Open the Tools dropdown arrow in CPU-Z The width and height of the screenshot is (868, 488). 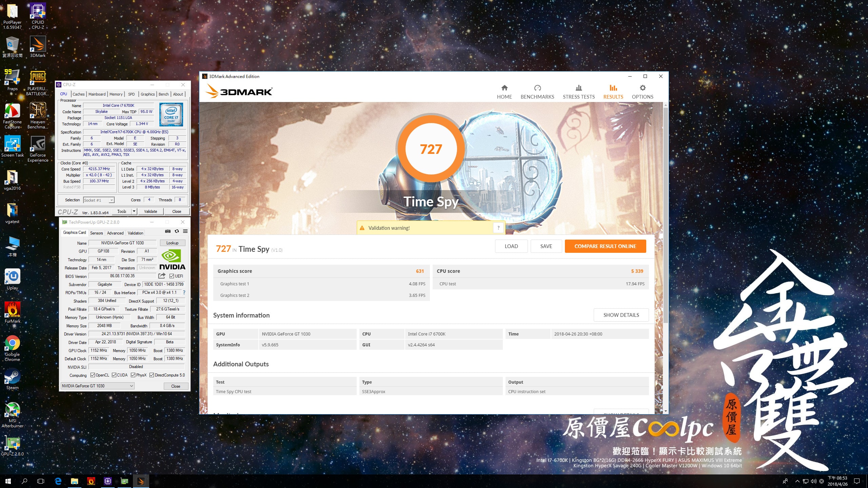[134, 211]
